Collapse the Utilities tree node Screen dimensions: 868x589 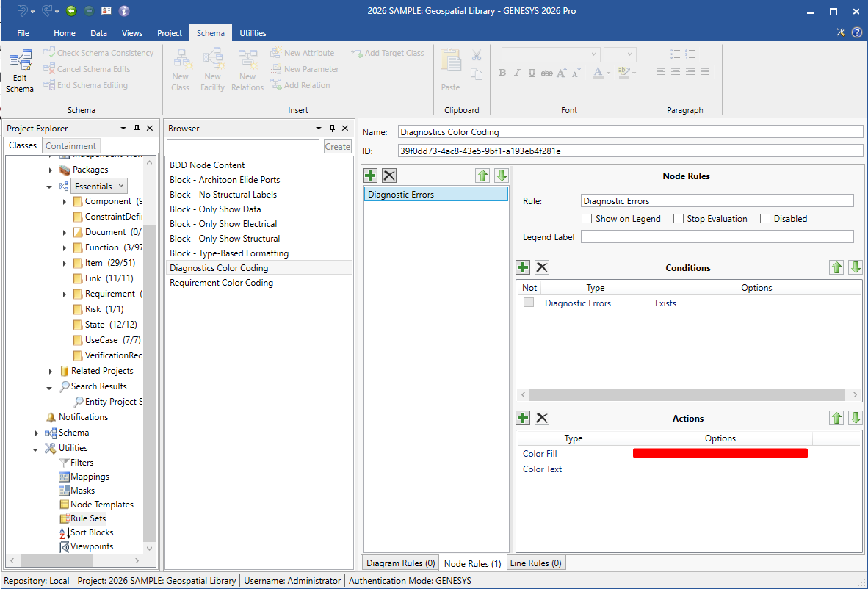pyautogui.click(x=37, y=449)
